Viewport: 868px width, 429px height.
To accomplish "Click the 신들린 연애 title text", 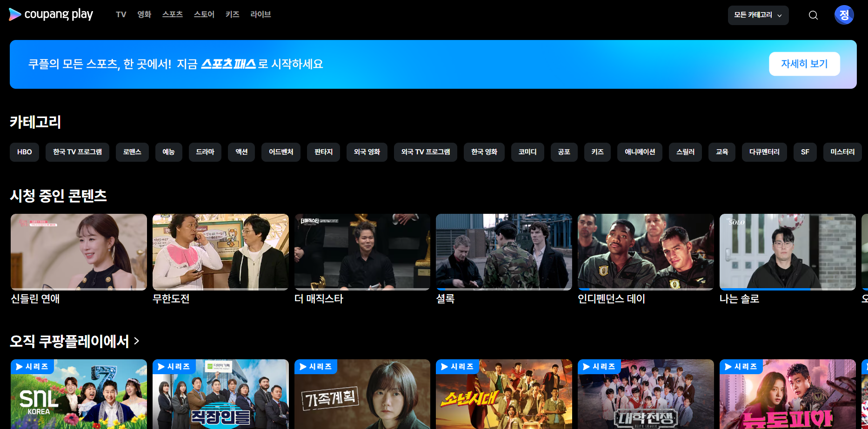I will point(35,299).
